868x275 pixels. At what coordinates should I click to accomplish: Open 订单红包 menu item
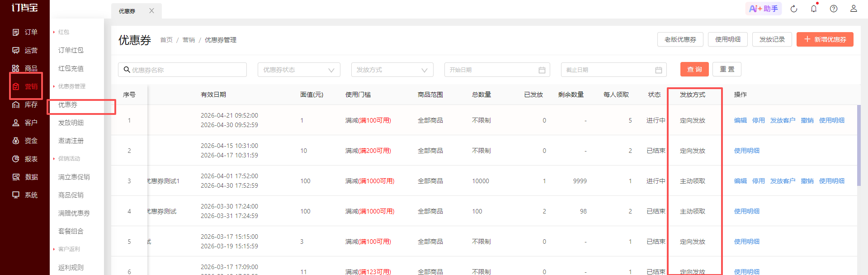[x=71, y=50]
